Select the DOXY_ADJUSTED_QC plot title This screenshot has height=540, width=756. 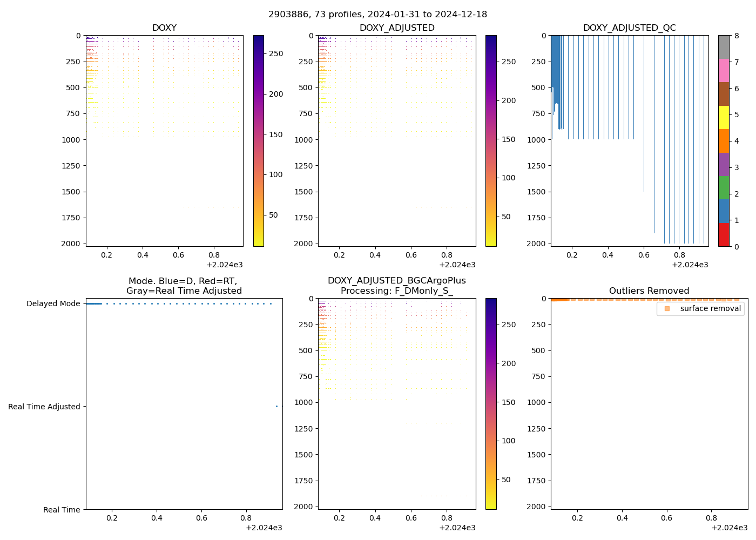click(629, 28)
